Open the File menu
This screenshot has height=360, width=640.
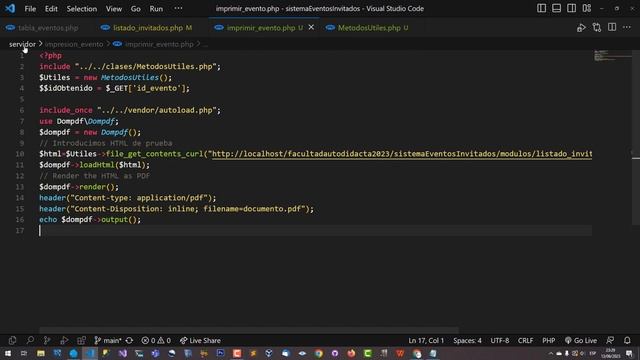pyautogui.click(x=30, y=9)
